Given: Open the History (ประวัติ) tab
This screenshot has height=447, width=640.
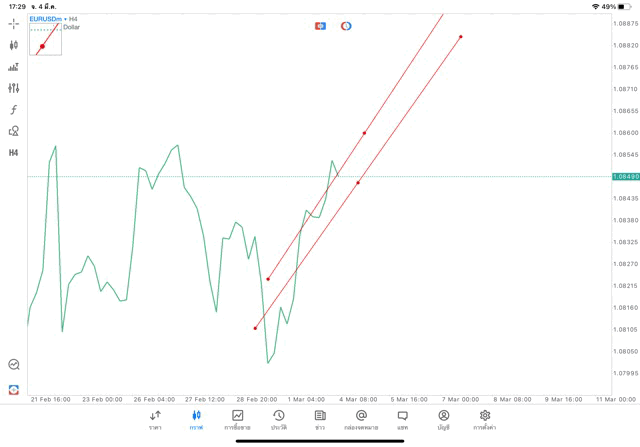Looking at the screenshot, I should pyautogui.click(x=279, y=419).
